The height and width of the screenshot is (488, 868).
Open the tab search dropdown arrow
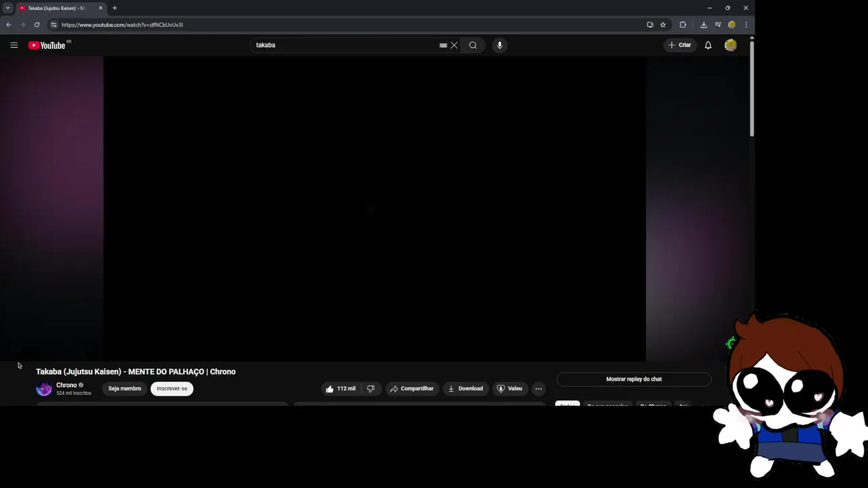[7, 8]
